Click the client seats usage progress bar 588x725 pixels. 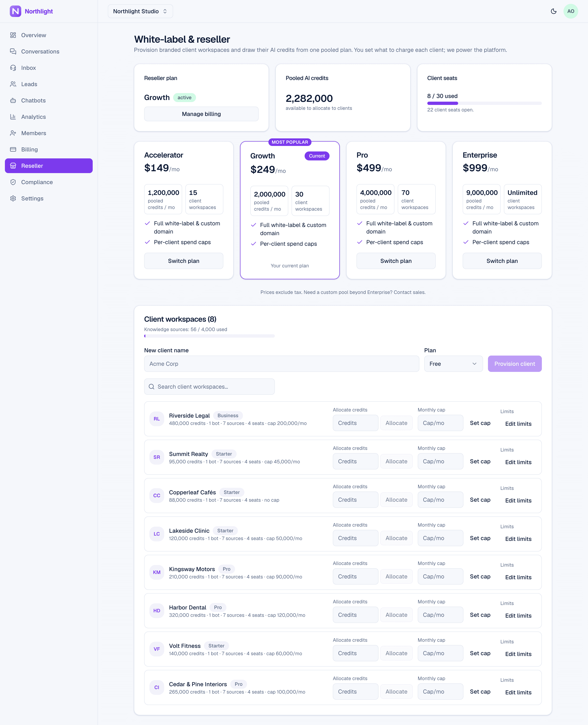(484, 103)
